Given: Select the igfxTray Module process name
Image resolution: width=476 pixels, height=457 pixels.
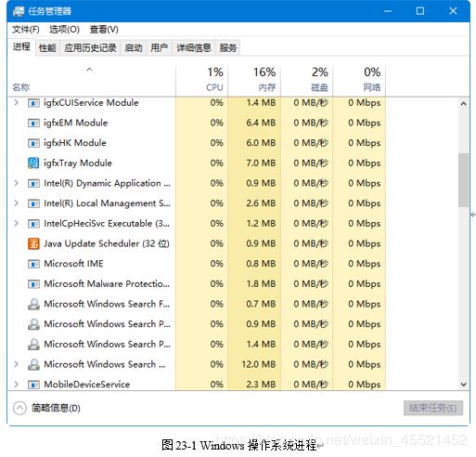Looking at the screenshot, I should (78, 163).
